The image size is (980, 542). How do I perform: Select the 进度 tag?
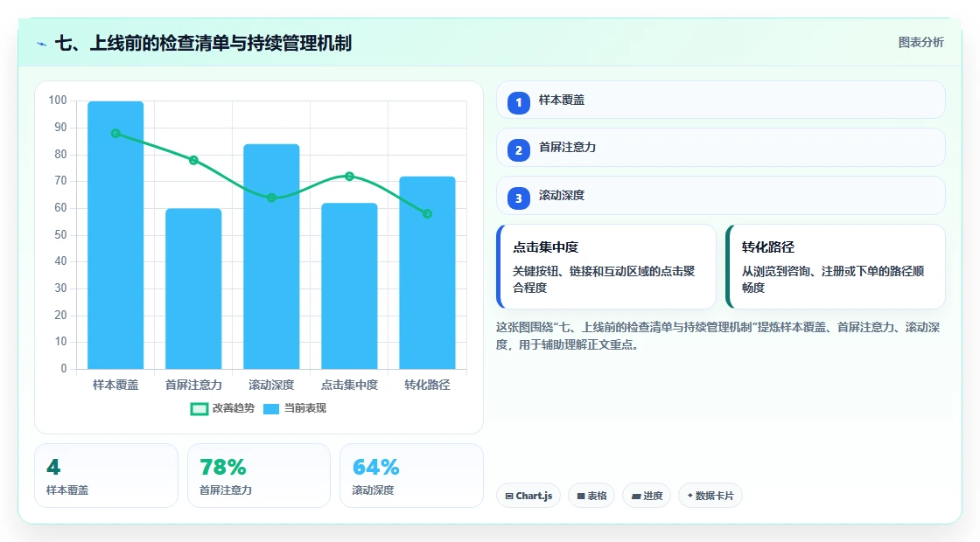(647, 496)
